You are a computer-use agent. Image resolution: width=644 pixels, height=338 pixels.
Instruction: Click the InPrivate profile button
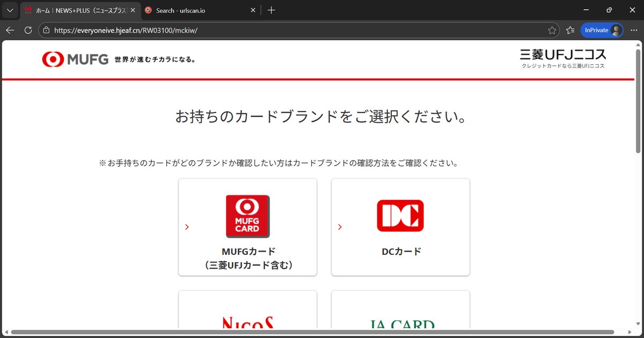pos(602,31)
